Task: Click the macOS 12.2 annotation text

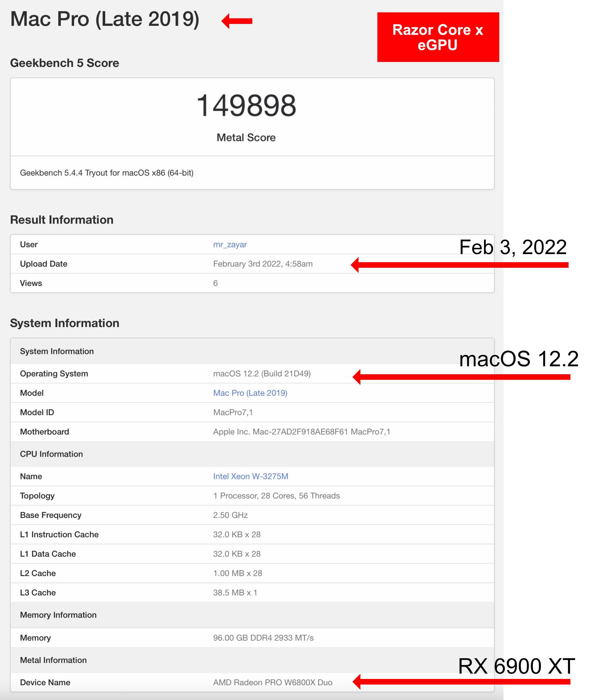Action: [x=518, y=359]
